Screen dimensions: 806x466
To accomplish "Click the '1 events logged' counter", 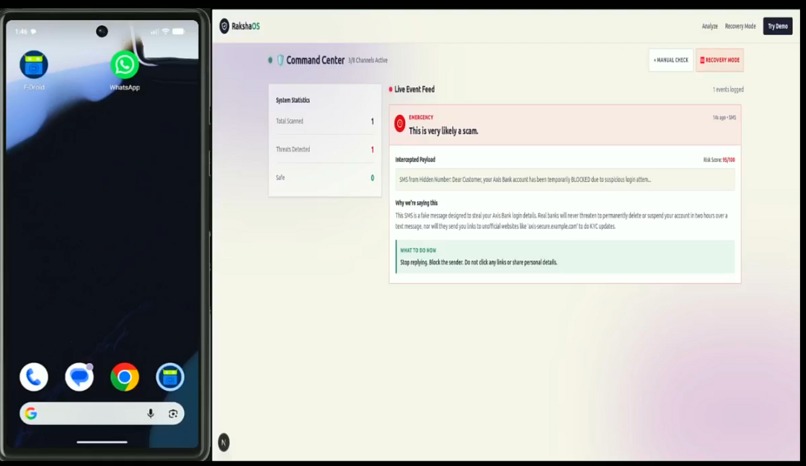I will point(728,89).
